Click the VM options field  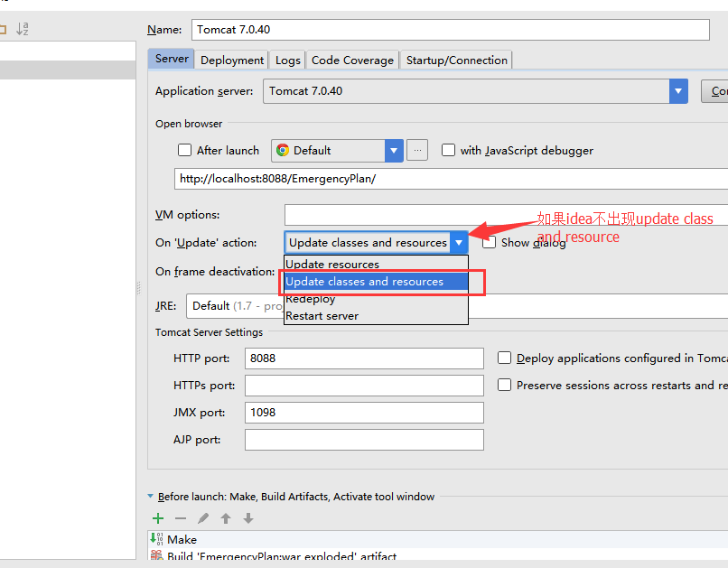[x=506, y=215]
